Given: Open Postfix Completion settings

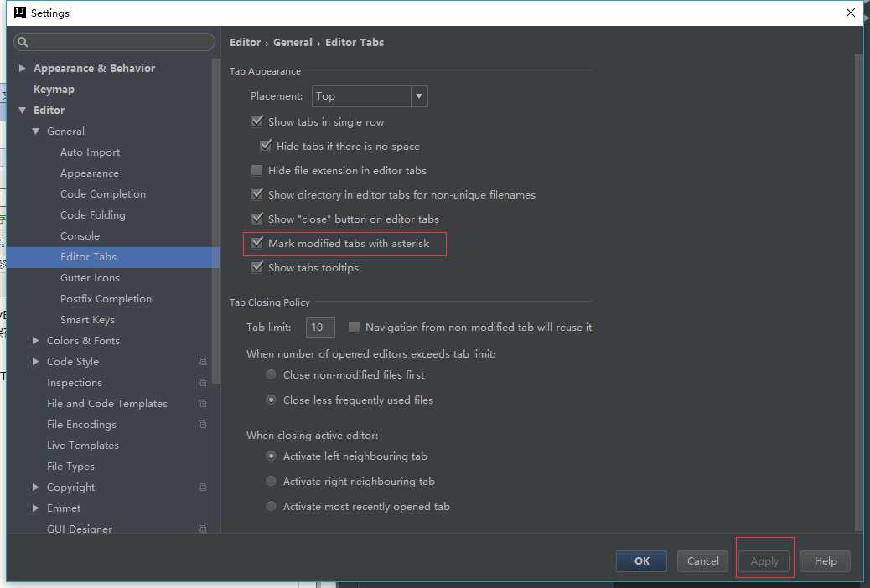Looking at the screenshot, I should (106, 299).
